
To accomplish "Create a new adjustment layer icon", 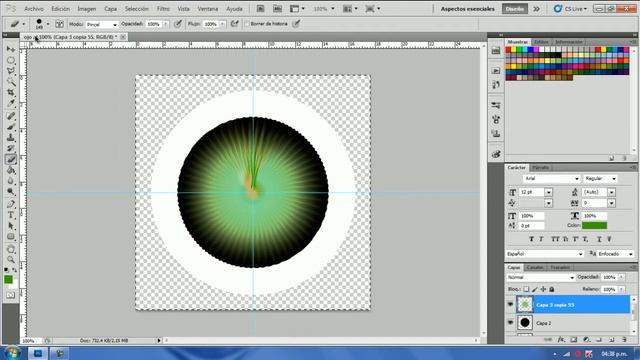I will point(587,340).
